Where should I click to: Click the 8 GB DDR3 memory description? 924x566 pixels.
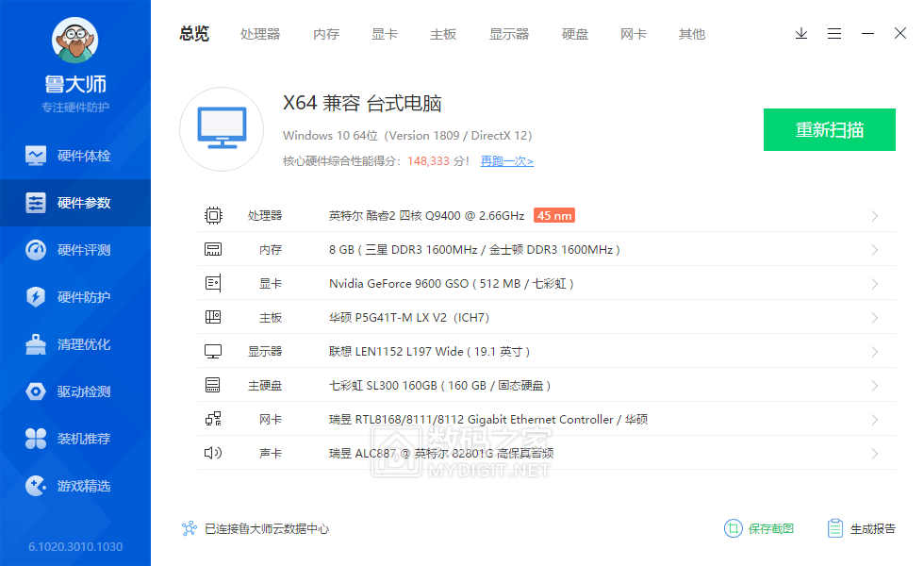click(474, 250)
